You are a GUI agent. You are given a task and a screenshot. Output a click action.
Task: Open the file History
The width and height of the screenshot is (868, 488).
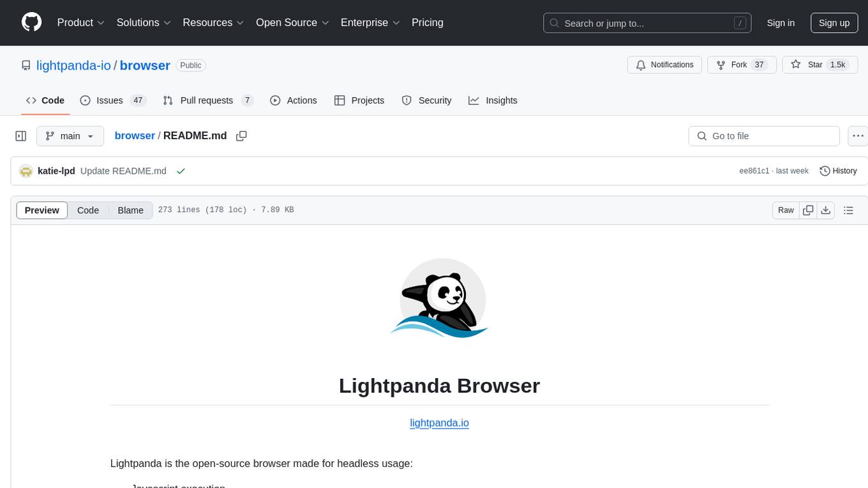click(x=838, y=171)
